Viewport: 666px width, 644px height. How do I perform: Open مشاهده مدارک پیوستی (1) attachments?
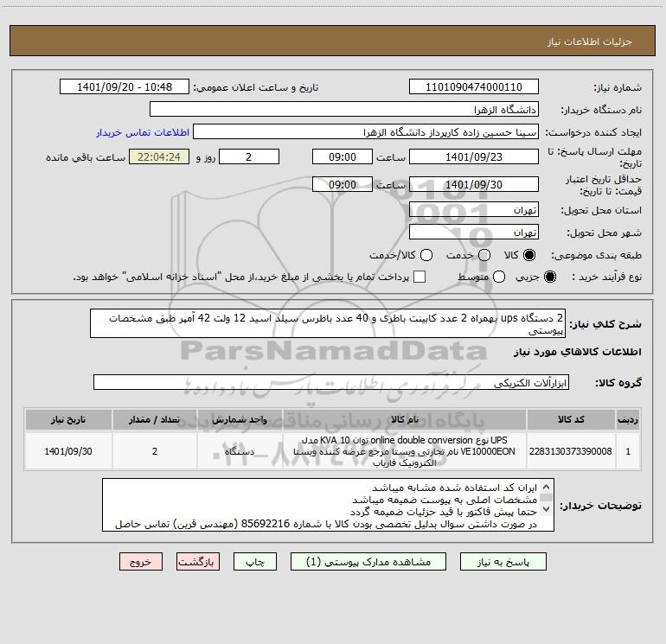(368, 562)
